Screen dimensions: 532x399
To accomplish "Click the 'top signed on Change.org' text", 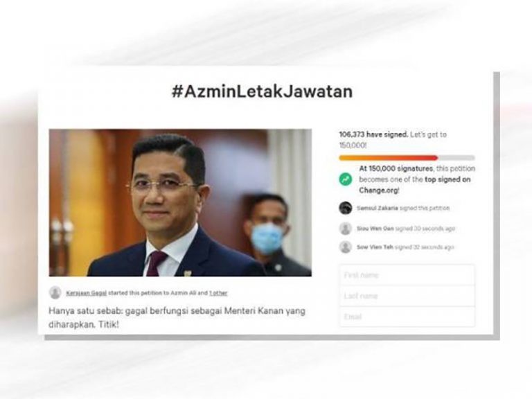I will click(415, 184).
